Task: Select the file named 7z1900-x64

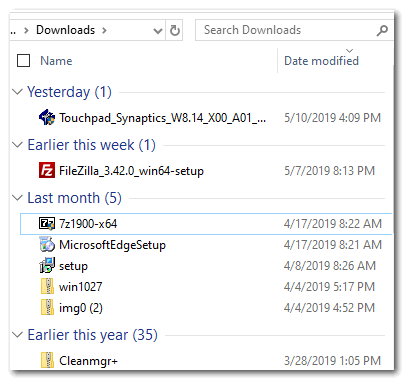Action: (x=88, y=224)
